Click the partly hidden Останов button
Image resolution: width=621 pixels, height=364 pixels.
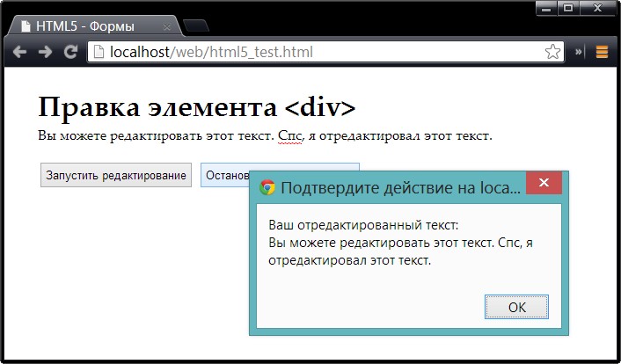click(225, 175)
